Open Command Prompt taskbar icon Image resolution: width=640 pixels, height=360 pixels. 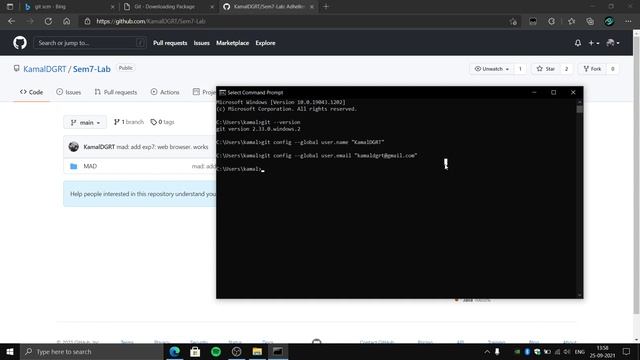(x=278, y=351)
